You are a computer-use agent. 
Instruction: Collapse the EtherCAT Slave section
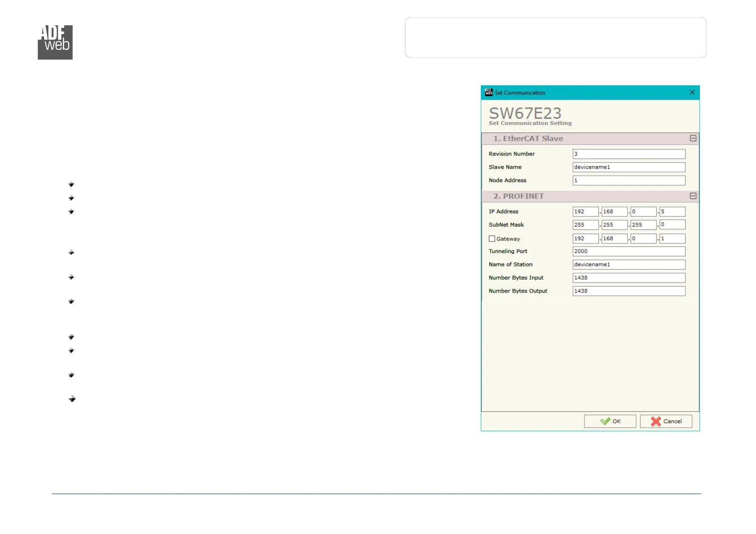(x=693, y=139)
